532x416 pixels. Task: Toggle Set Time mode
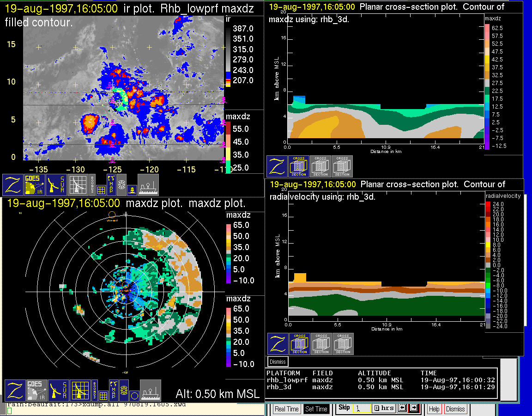coord(316,409)
